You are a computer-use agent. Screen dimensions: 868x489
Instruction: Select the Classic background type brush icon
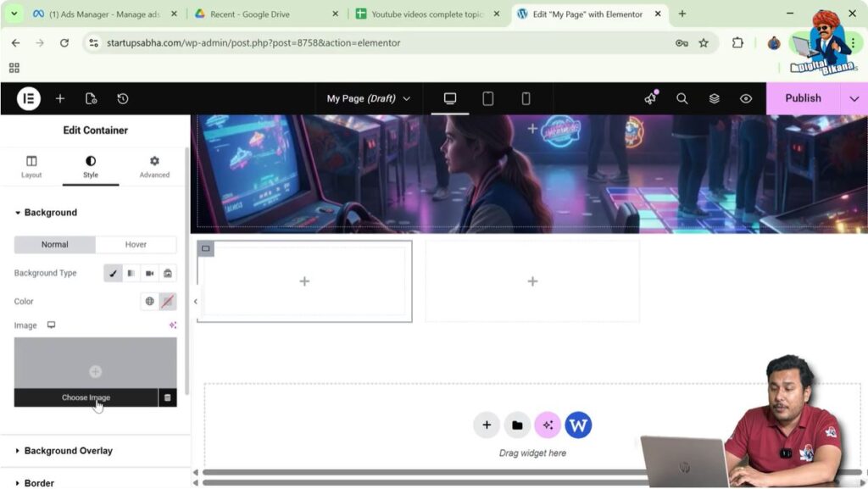point(113,273)
